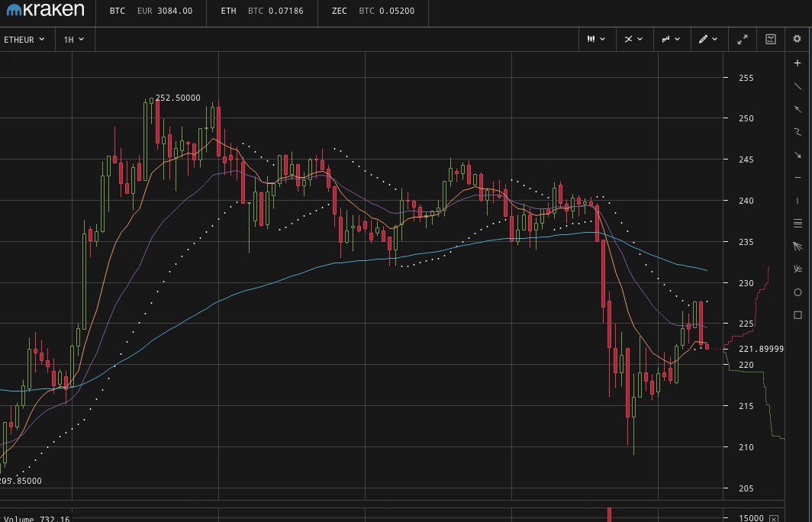Select the arrow drawing tool
Screen dimensions: 812x522
[x=797, y=155]
